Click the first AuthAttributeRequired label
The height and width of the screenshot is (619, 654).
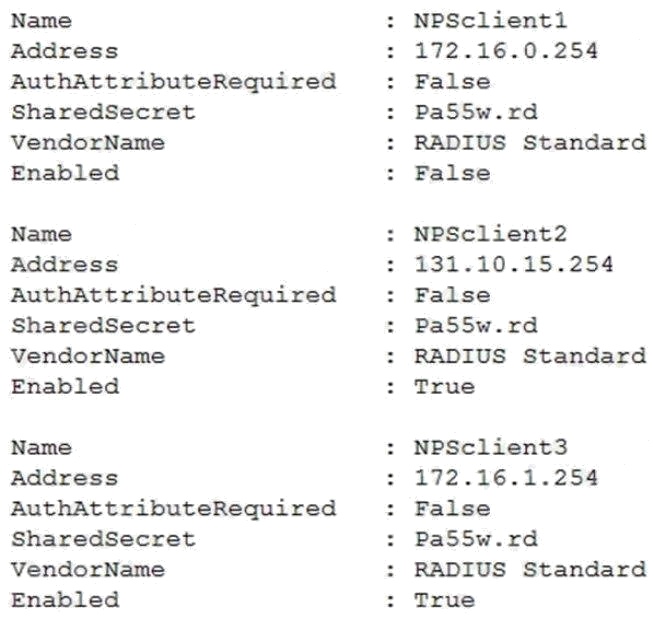click(x=174, y=83)
